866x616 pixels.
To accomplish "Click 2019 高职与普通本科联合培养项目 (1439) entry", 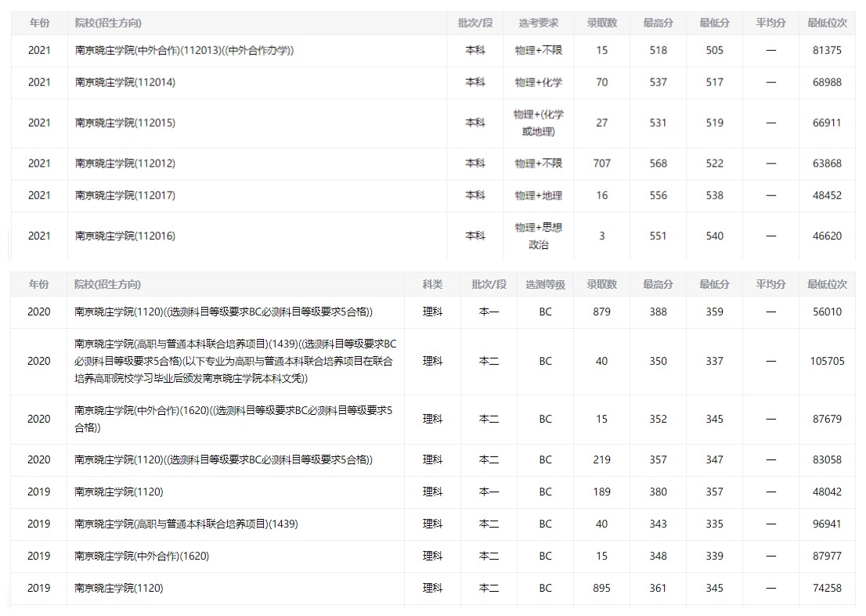I will point(186,524).
